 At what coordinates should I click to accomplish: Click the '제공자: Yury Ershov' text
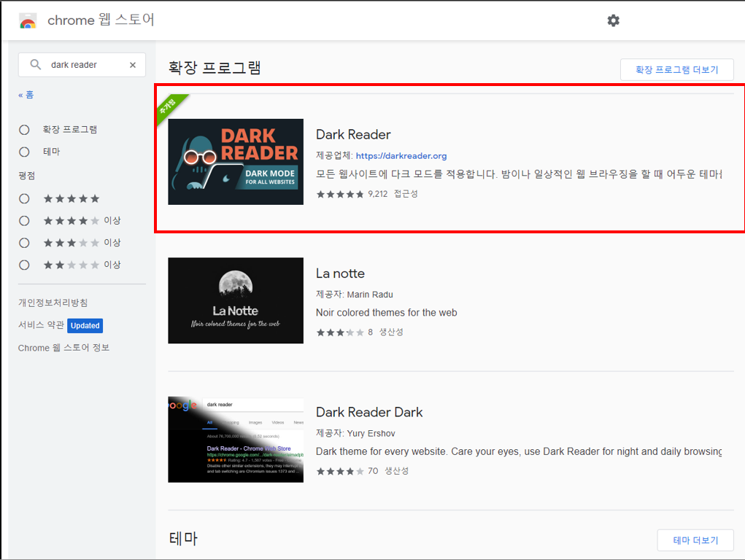click(x=355, y=433)
